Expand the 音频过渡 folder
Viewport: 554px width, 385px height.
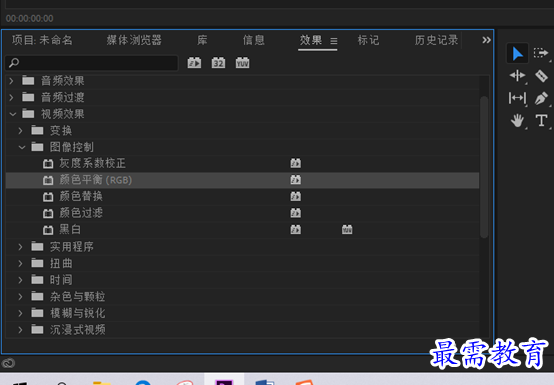12,97
